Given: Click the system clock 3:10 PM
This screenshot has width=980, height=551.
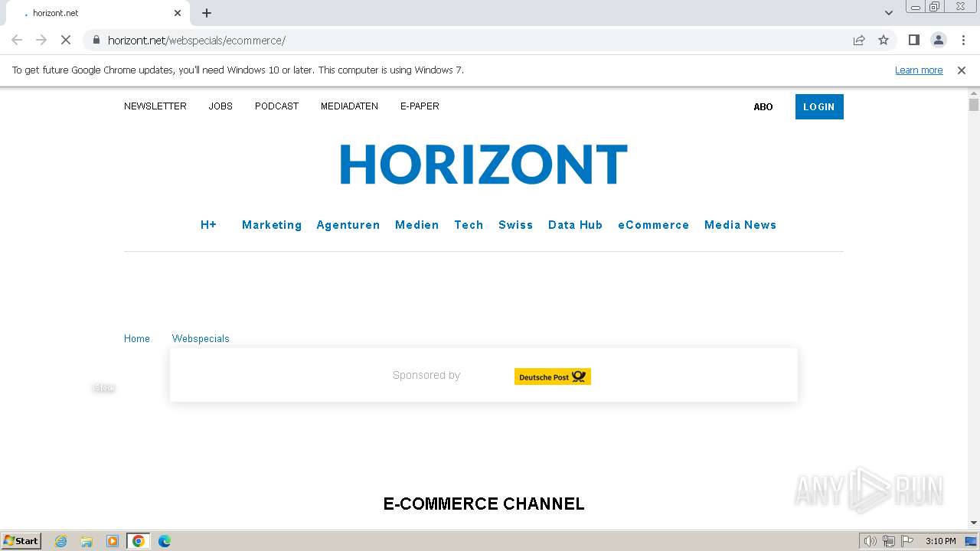Looking at the screenshot, I should point(940,541).
